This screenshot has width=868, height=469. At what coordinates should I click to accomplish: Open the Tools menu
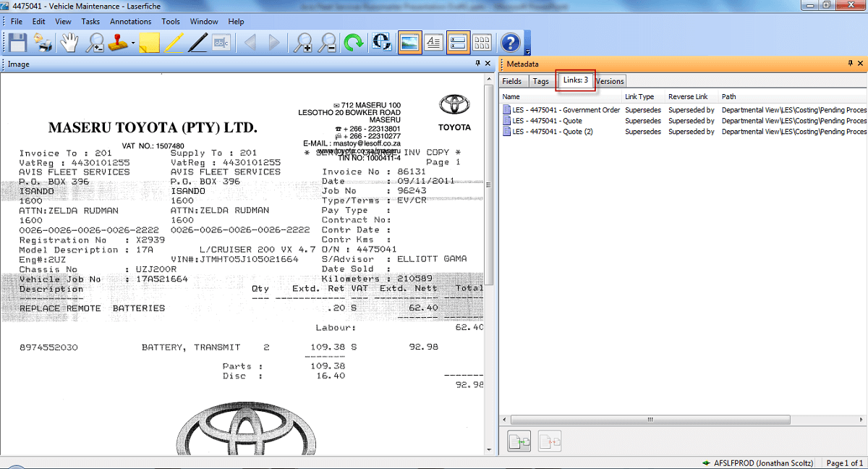[x=171, y=22]
